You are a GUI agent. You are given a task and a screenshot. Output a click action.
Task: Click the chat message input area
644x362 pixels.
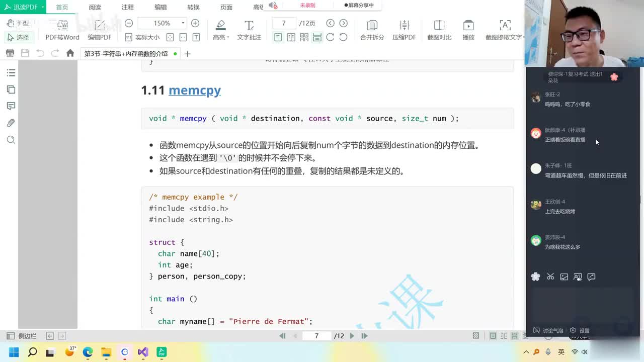pos(583,304)
